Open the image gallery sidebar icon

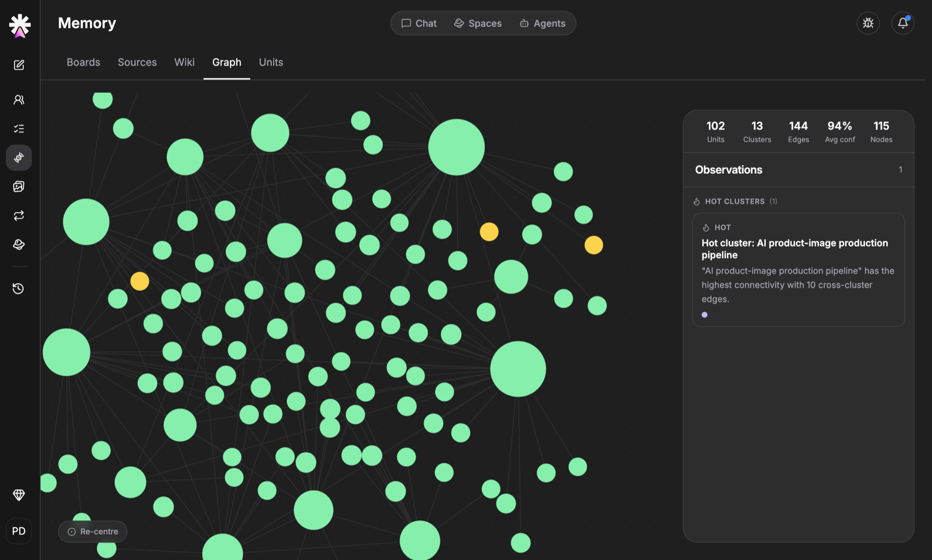[19, 186]
